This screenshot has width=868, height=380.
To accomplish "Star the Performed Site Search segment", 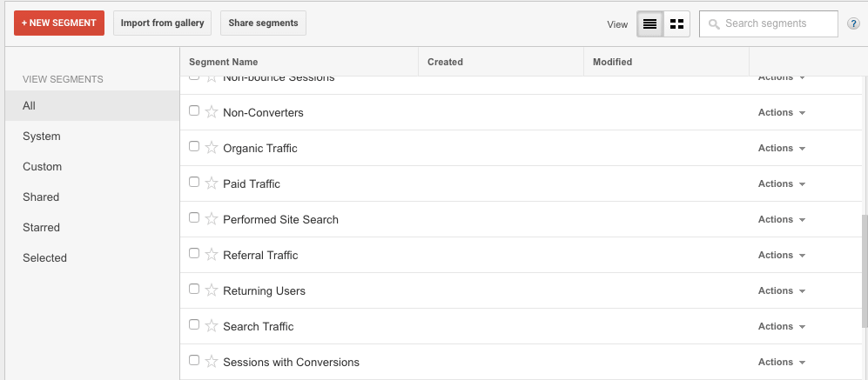I will (212, 219).
